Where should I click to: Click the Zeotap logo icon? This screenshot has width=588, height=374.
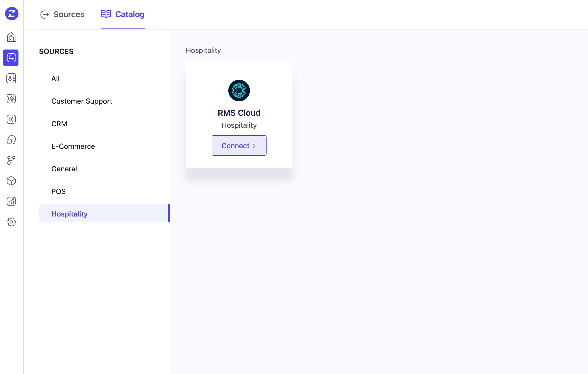click(12, 14)
